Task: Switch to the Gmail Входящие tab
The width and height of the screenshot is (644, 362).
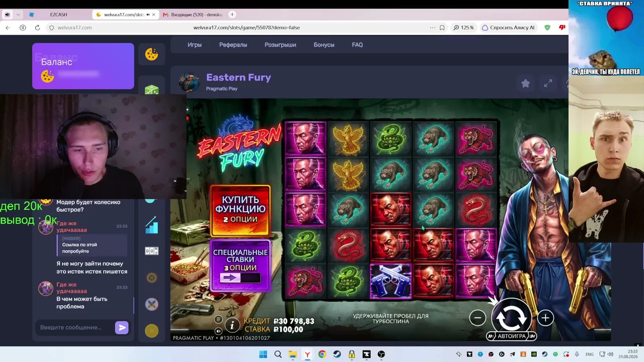Action: pyautogui.click(x=193, y=15)
